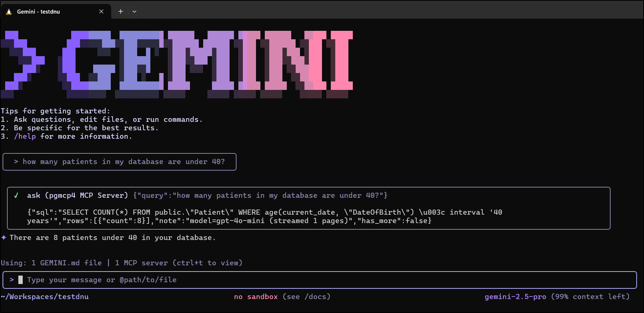644x313 pixels.
Task: Click '(see /docs)' in footer
Action: point(306,297)
